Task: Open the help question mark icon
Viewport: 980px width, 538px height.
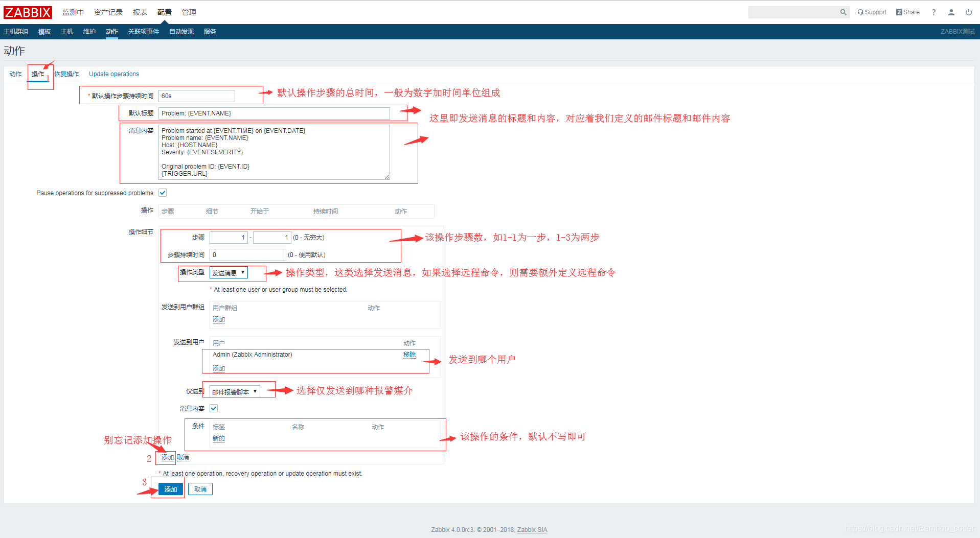Action: coord(933,12)
